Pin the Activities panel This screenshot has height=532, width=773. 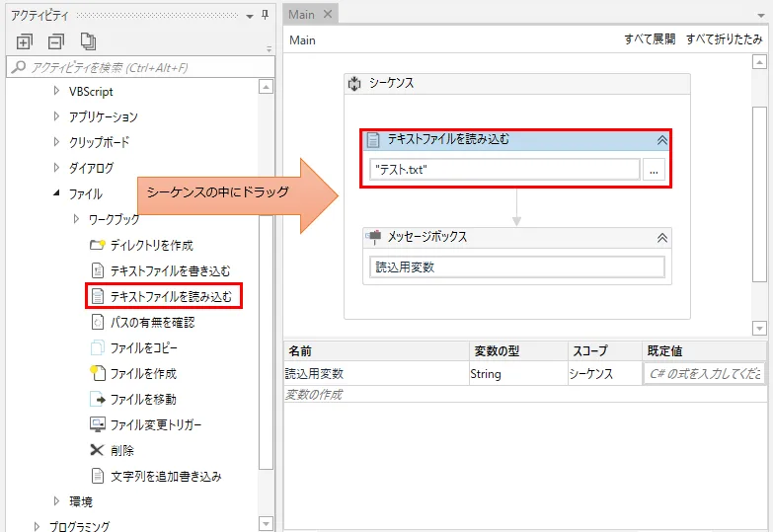266,15
